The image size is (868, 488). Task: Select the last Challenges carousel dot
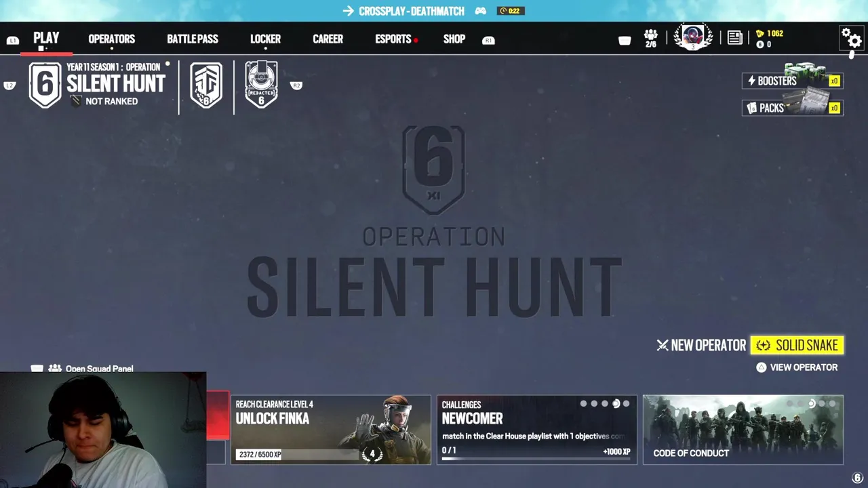[x=626, y=404]
